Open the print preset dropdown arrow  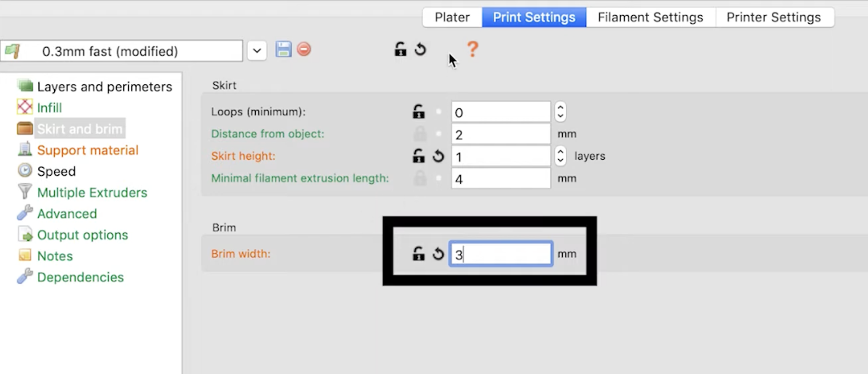click(x=257, y=51)
